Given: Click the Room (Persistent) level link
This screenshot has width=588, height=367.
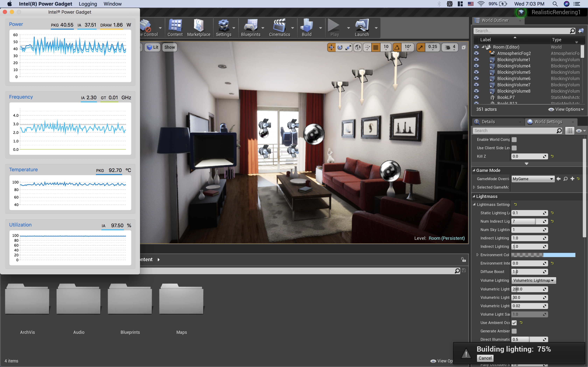Looking at the screenshot, I should click(x=447, y=238).
